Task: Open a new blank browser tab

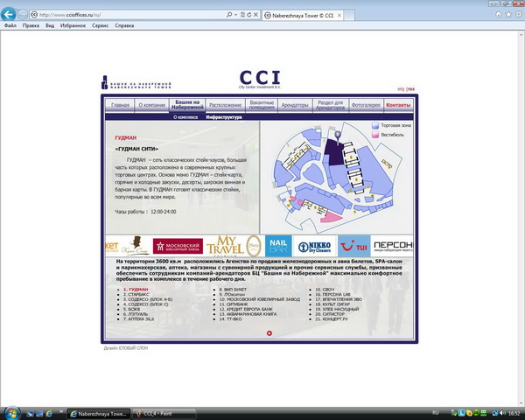Action: (x=349, y=16)
